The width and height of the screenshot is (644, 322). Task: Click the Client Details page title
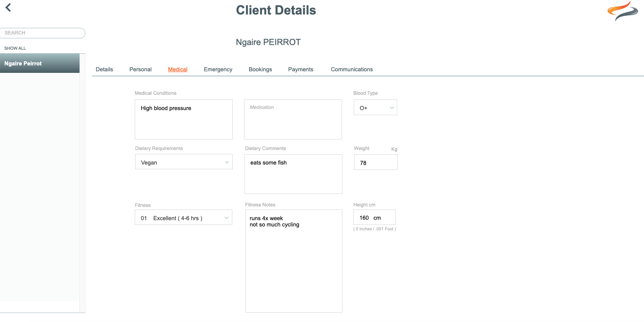(276, 10)
